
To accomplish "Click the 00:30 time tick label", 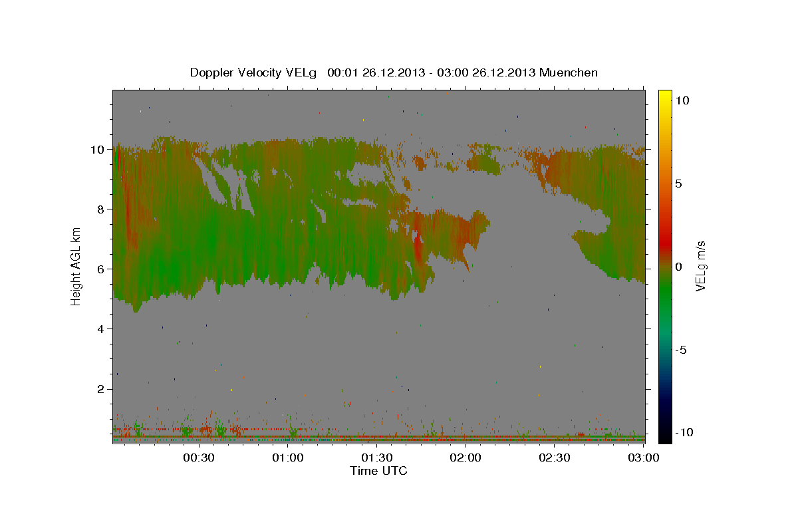I will point(199,458).
